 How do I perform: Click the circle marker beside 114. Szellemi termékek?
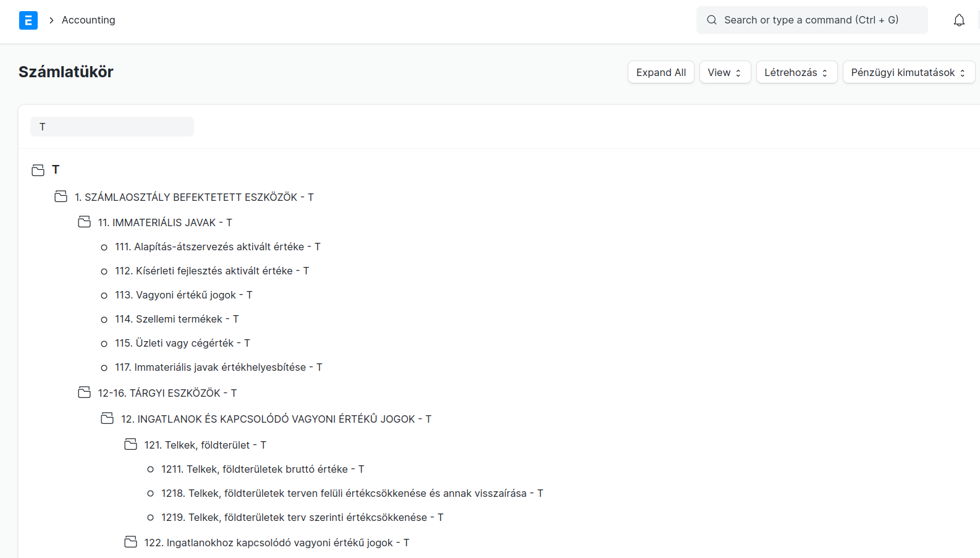(104, 319)
